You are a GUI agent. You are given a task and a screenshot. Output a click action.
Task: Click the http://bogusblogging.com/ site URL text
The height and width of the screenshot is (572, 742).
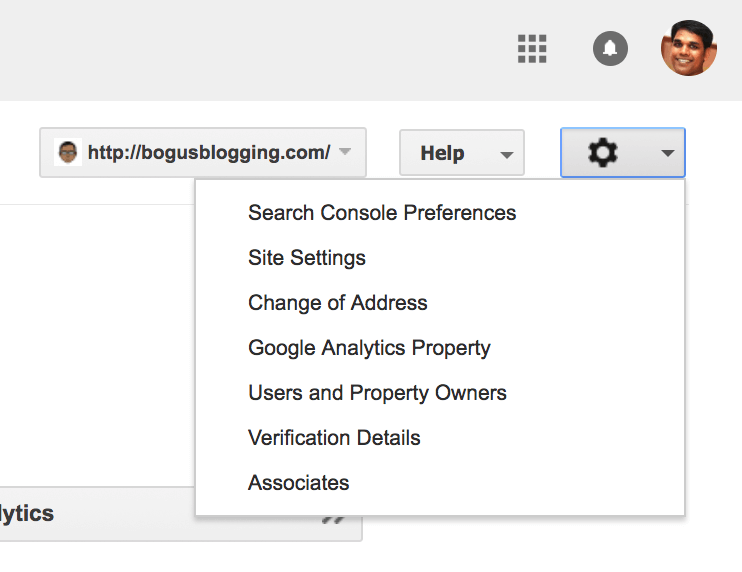(x=208, y=153)
